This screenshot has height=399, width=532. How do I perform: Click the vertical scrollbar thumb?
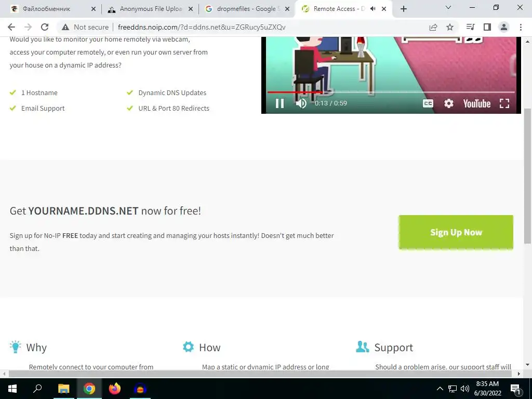[x=527, y=176]
